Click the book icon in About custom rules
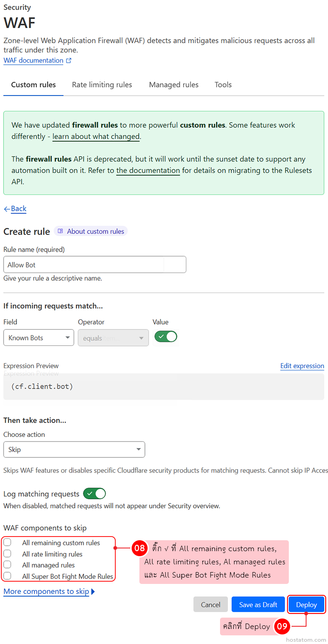 (61, 231)
